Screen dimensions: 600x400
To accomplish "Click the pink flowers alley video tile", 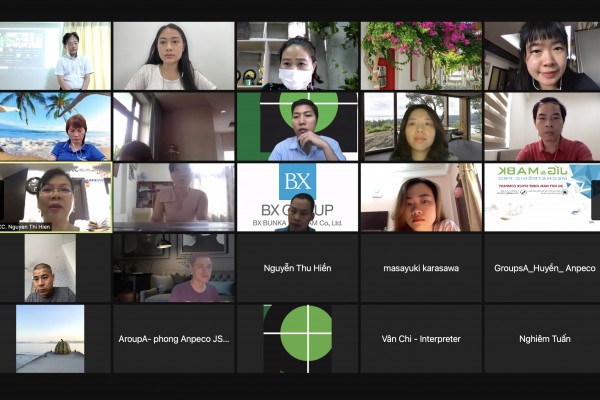I will coord(421,56).
